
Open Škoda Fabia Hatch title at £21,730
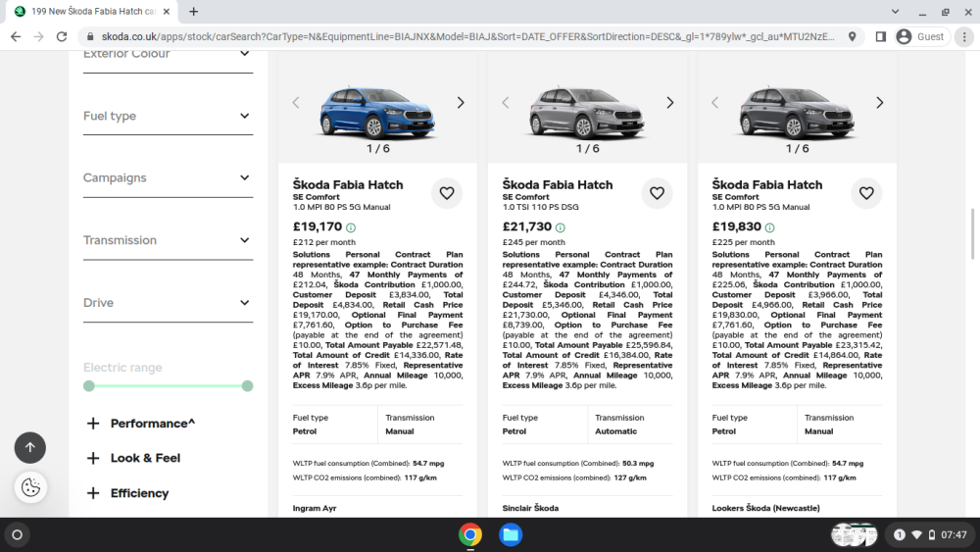tap(558, 185)
